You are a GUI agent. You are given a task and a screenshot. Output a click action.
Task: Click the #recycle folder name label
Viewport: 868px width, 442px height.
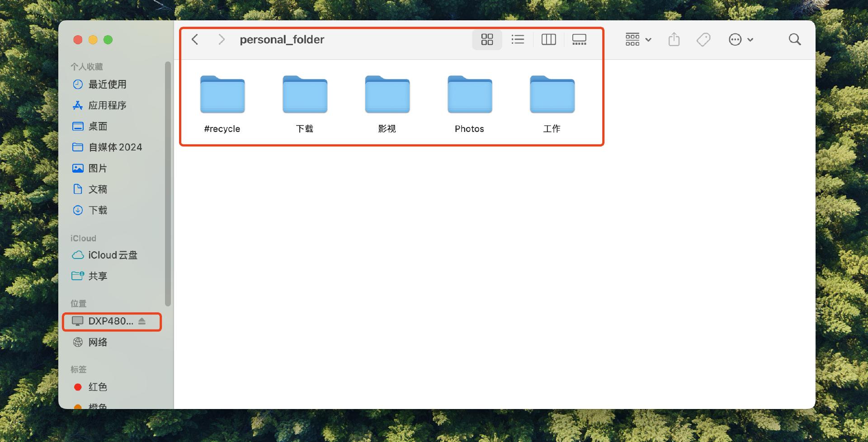pyautogui.click(x=222, y=129)
